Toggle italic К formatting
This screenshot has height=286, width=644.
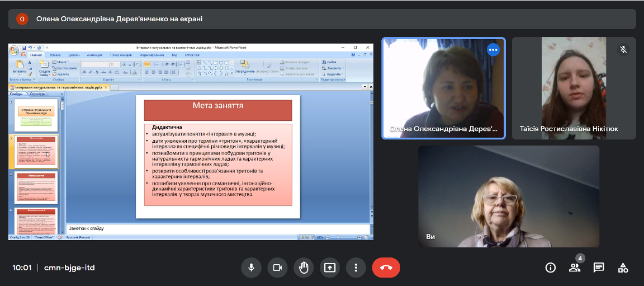click(x=91, y=72)
